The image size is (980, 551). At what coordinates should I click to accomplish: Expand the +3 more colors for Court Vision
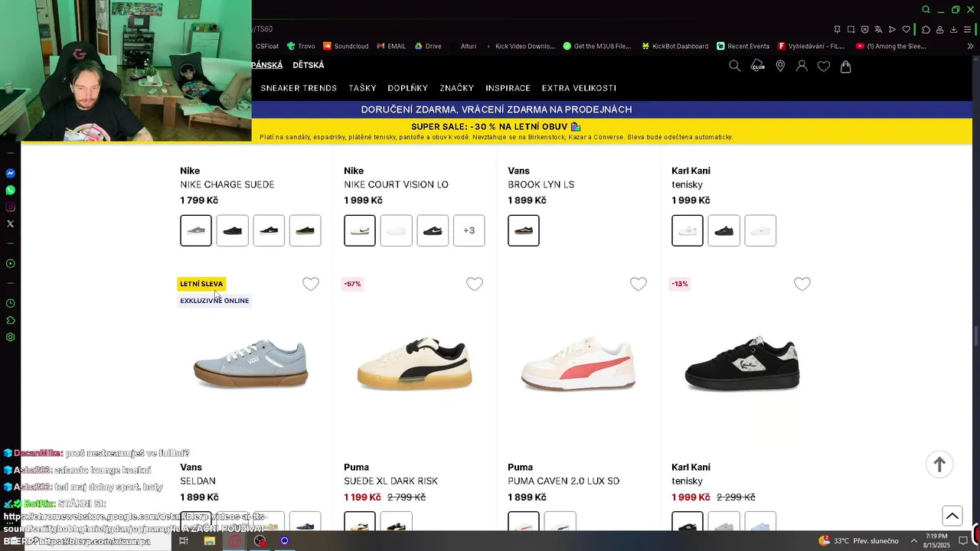click(x=469, y=230)
